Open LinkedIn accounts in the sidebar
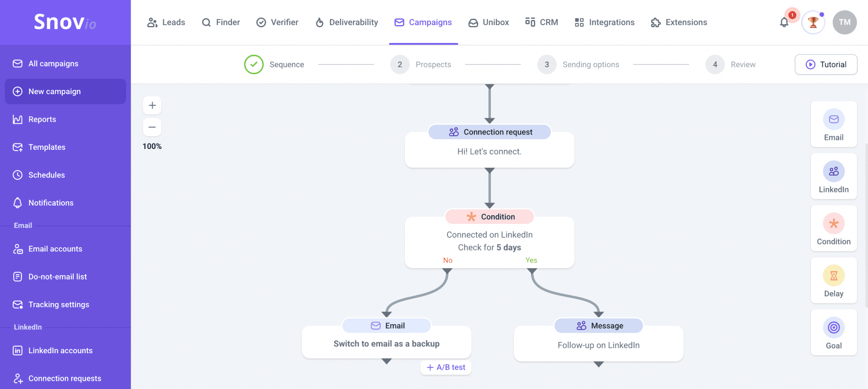 point(60,351)
